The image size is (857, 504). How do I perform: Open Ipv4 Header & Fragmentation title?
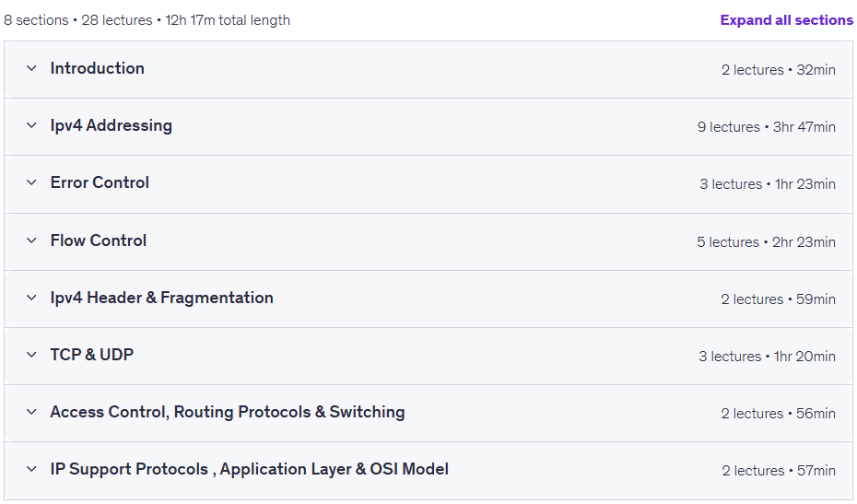[x=162, y=298]
